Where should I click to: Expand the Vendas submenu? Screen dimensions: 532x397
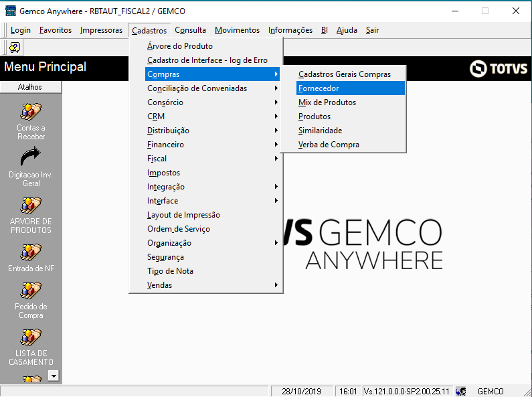pos(212,285)
